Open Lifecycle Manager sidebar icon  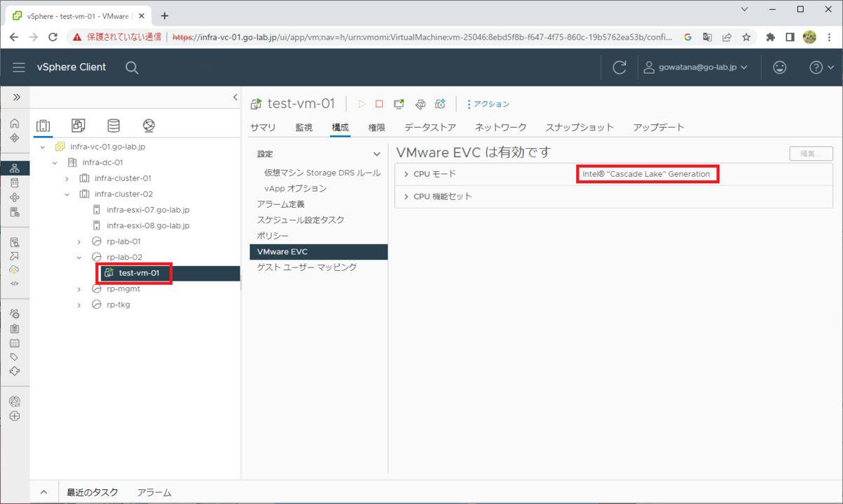[x=15, y=371]
